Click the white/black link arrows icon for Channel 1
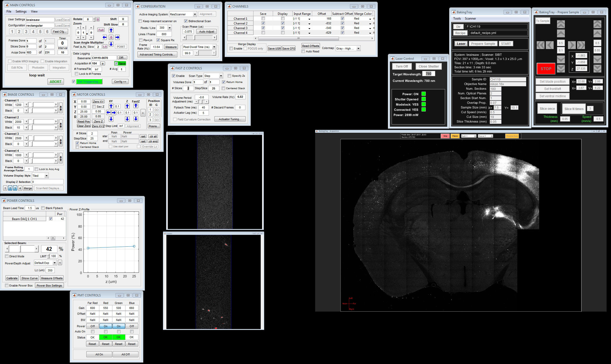This screenshot has height=364, width=611. tap(61, 108)
